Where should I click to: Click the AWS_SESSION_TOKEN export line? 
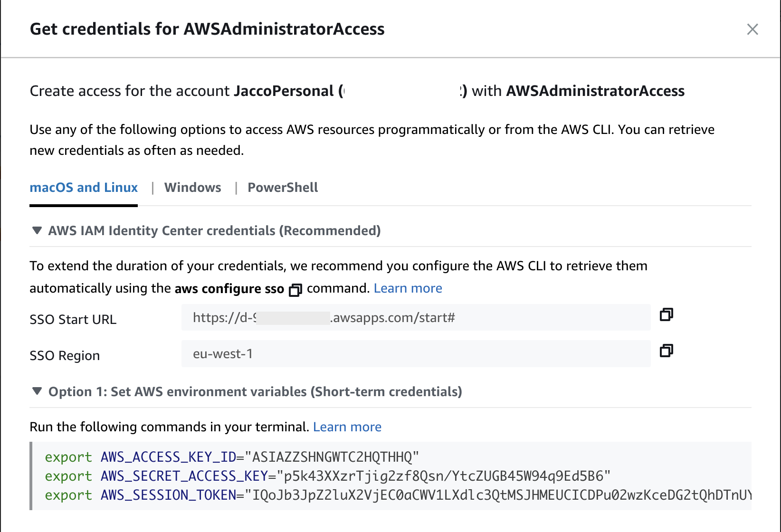click(398, 495)
